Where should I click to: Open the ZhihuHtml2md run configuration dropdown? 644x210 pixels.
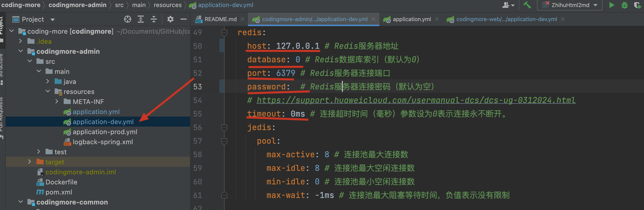coord(570,5)
